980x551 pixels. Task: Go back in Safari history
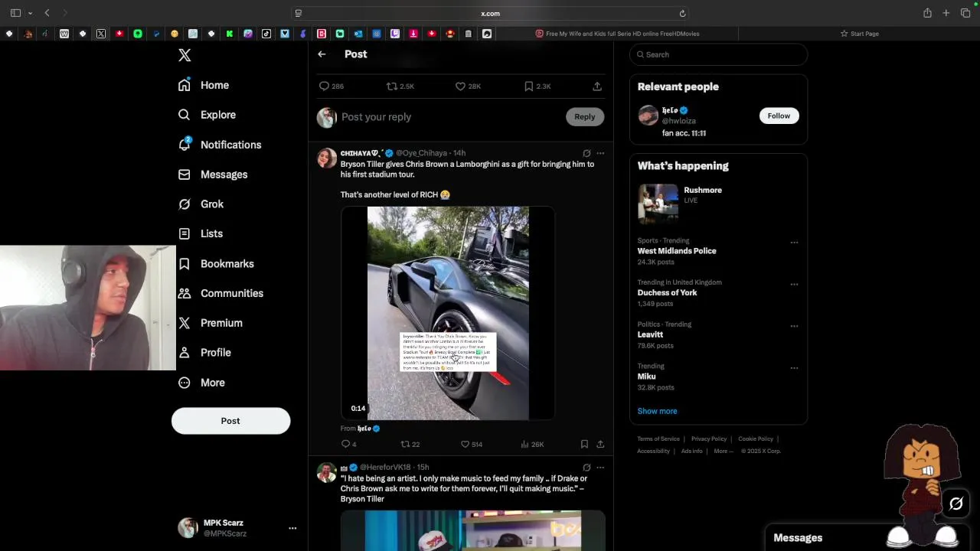tap(47, 13)
